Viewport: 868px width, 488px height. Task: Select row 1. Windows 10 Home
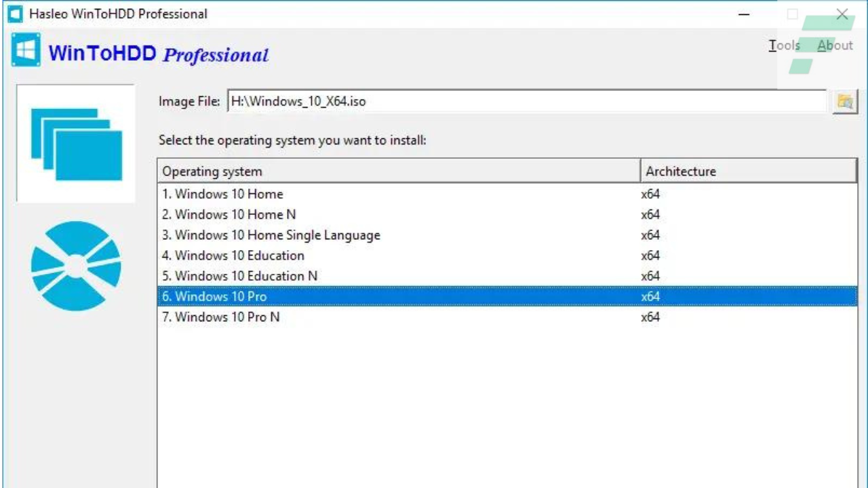coord(507,194)
